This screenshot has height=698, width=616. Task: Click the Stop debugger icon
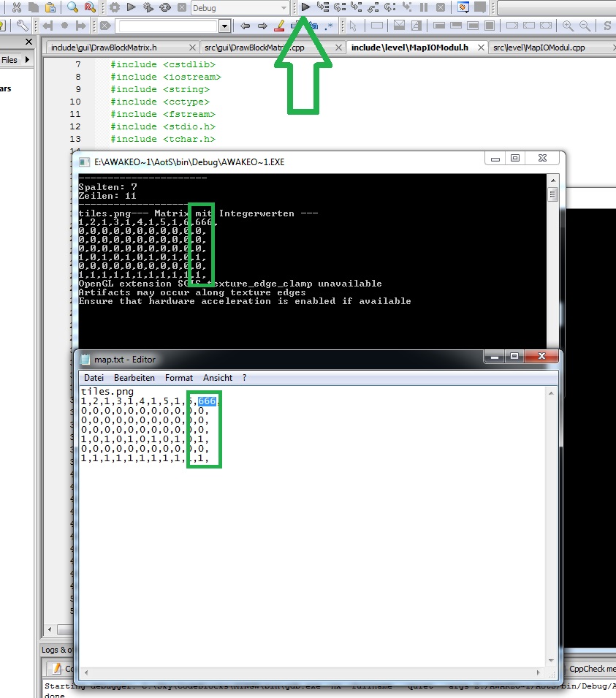tap(441, 7)
